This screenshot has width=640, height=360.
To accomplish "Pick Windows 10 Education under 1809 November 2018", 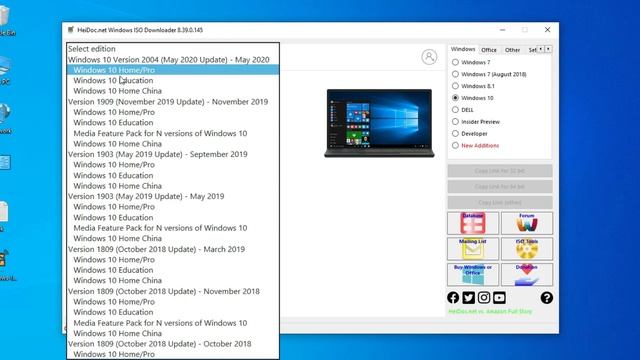I will click(173, 312).
